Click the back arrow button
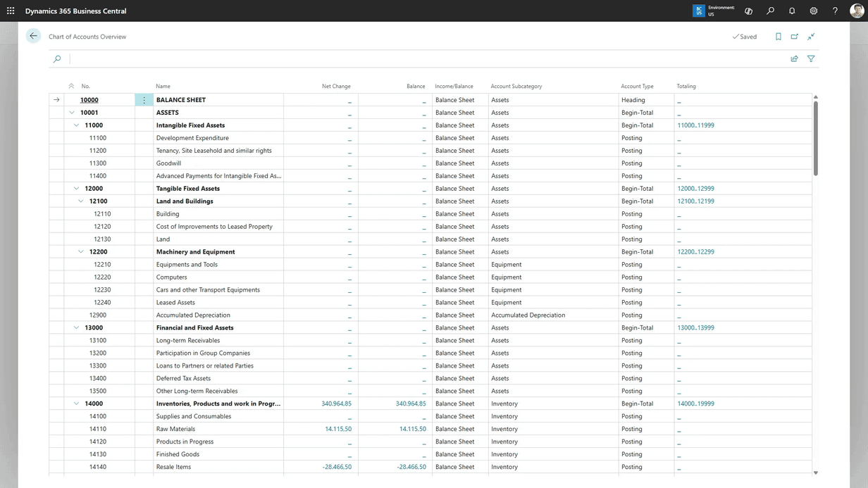Image resolution: width=868 pixels, height=488 pixels. tap(33, 36)
